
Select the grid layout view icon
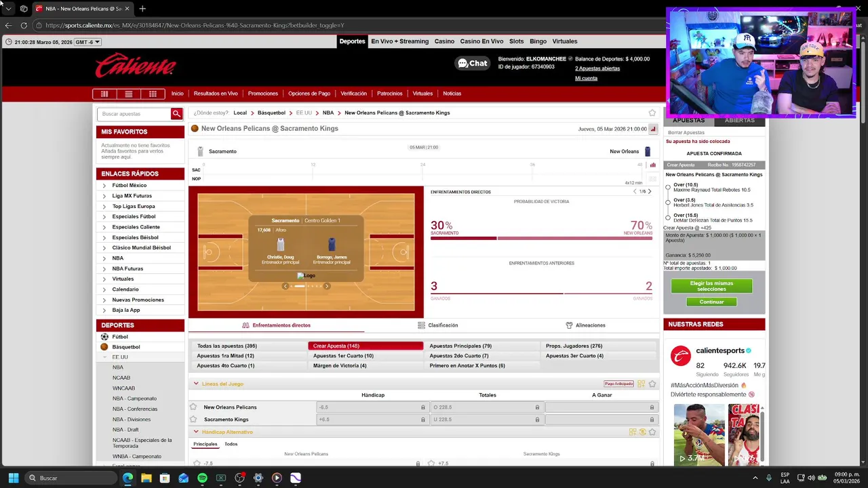(x=153, y=94)
